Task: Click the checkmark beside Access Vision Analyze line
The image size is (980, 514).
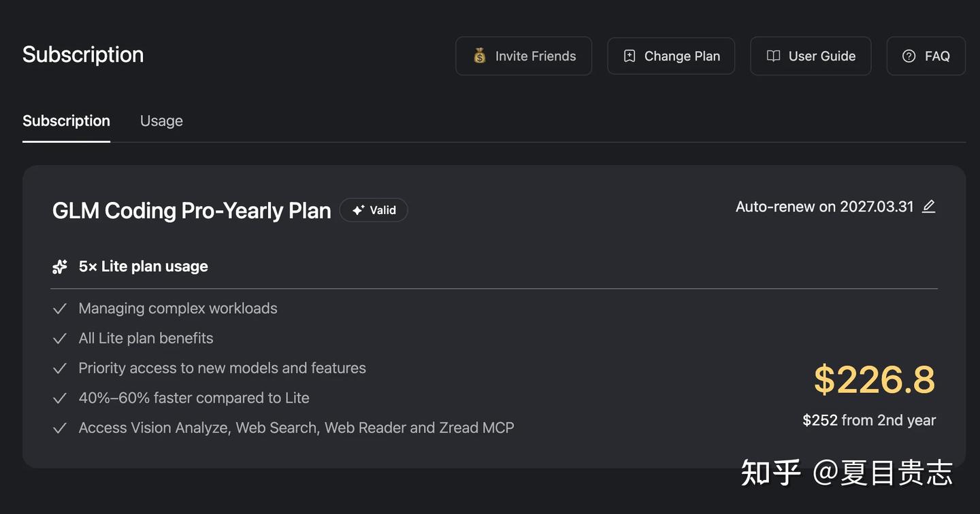Action: [x=60, y=428]
